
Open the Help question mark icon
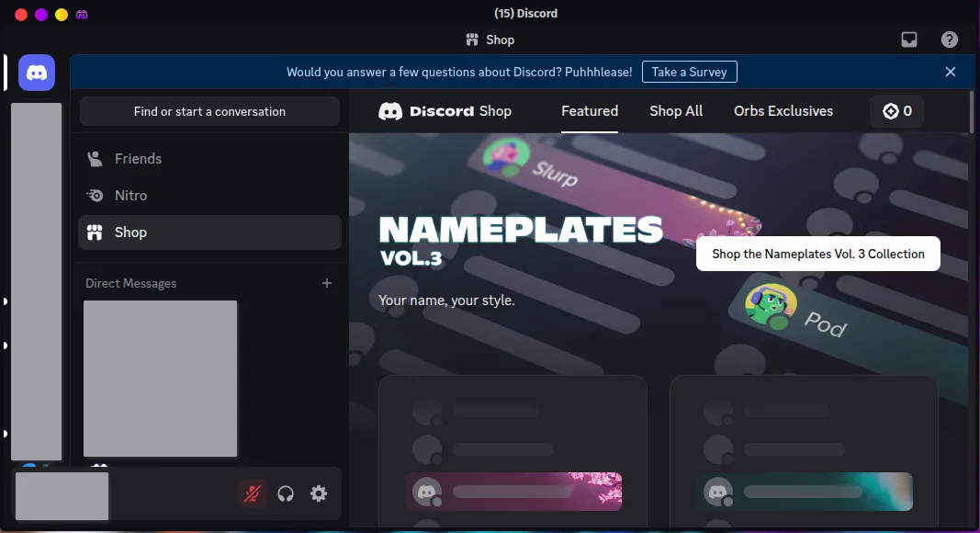click(950, 40)
